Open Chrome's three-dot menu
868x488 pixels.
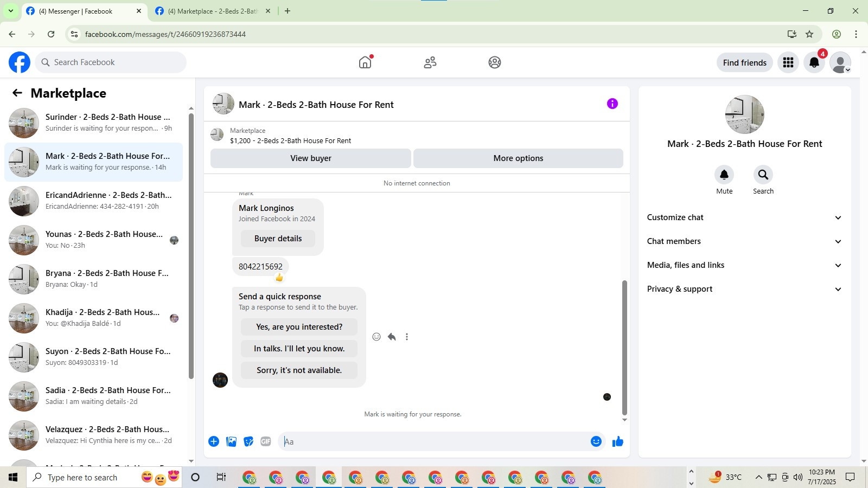click(x=856, y=34)
